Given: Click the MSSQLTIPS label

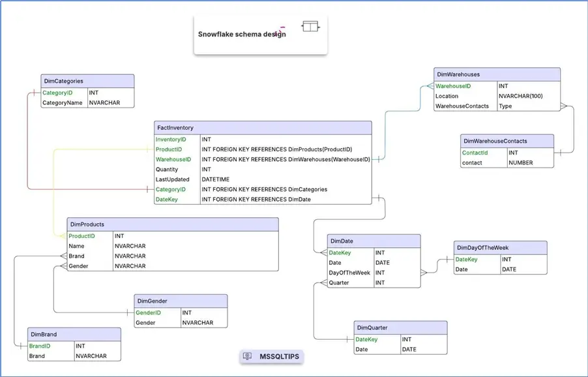Looking at the screenshot, I should [x=280, y=356].
